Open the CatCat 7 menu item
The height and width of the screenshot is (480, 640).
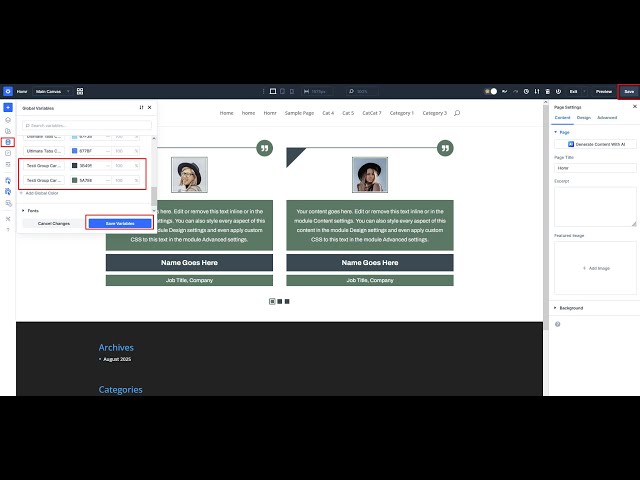[372, 113]
